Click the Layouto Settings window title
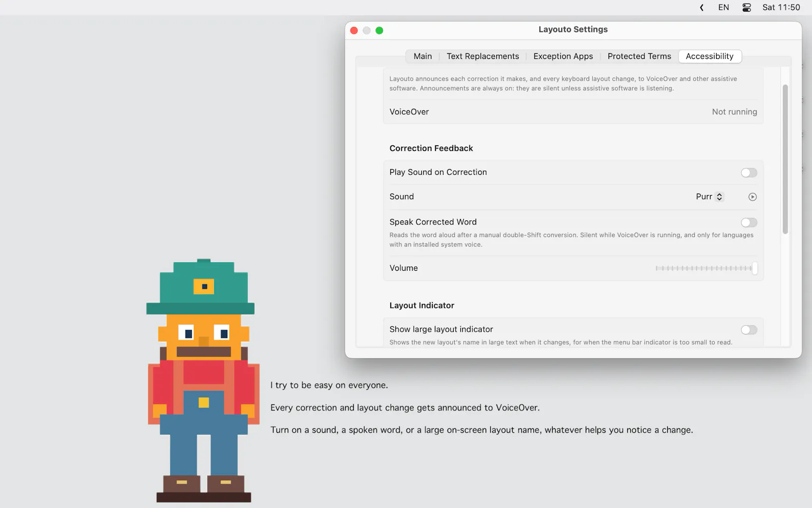The width and height of the screenshot is (812, 508). (x=573, y=29)
